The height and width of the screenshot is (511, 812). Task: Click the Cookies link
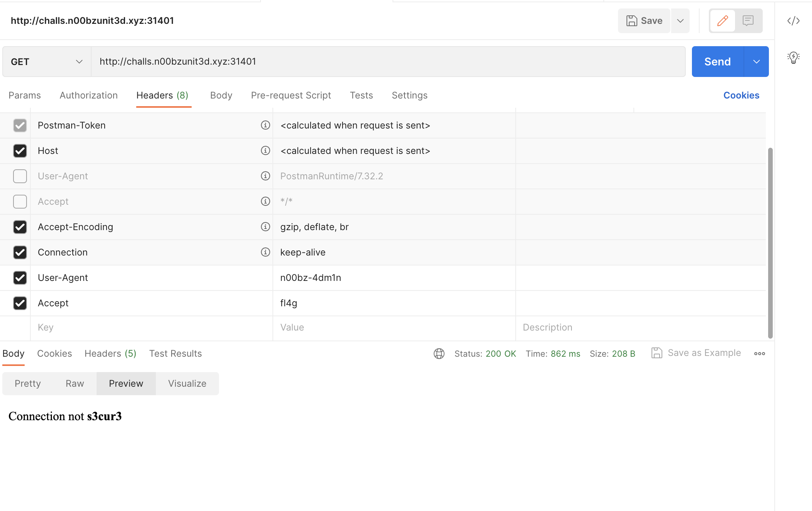click(x=741, y=95)
